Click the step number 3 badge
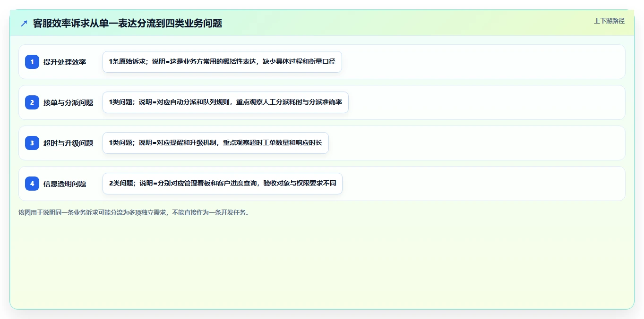Image resolution: width=644 pixels, height=319 pixels. [32, 143]
